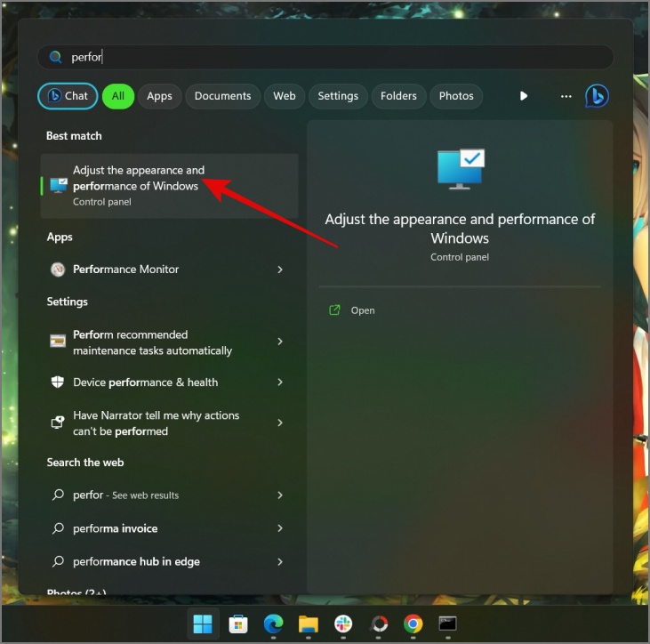Launch Google Chrome from the taskbar
The height and width of the screenshot is (644, 650).
pyautogui.click(x=413, y=624)
